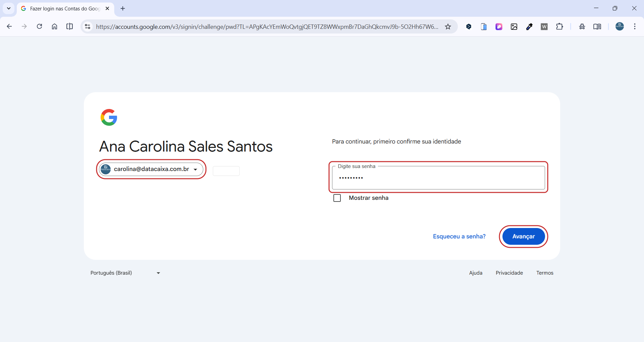This screenshot has height=342, width=644.
Task: Reload the Google sign-in page
Action: pyautogui.click(x=39, y=26)
